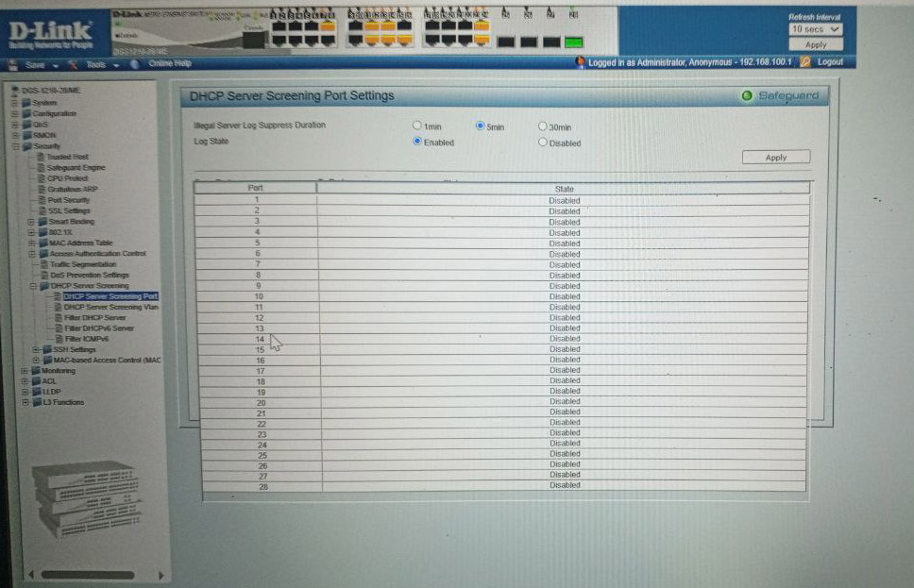Click the green Safeguard status indicator
Image resolution: width=914 pixels, height=588 pixels.
tap(747, 95)
